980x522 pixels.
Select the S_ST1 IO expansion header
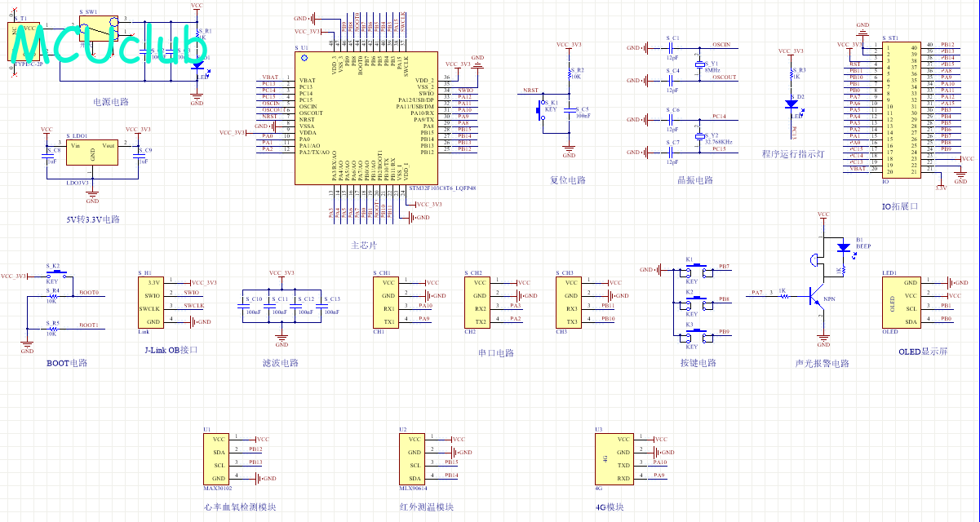[902, 110]
